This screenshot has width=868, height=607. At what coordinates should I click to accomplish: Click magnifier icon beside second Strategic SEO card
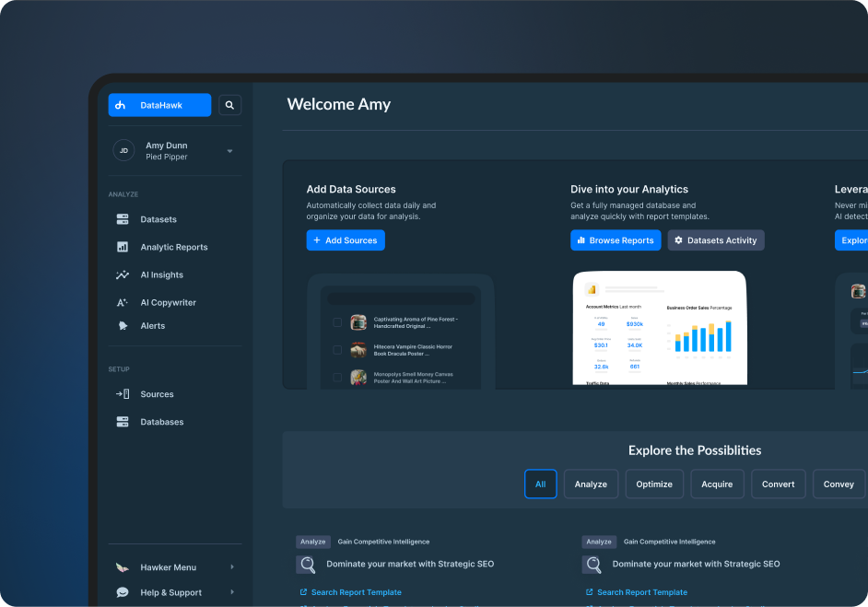[592, 565]
